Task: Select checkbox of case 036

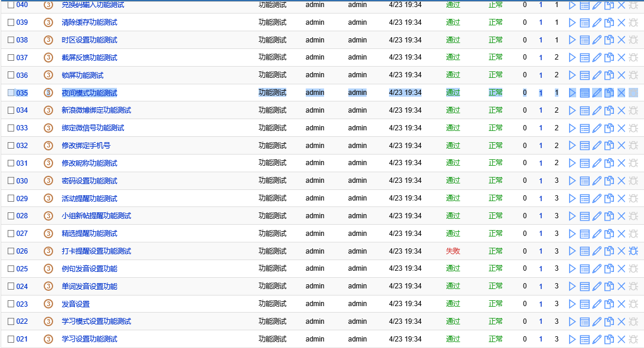Action: point(11,75)
